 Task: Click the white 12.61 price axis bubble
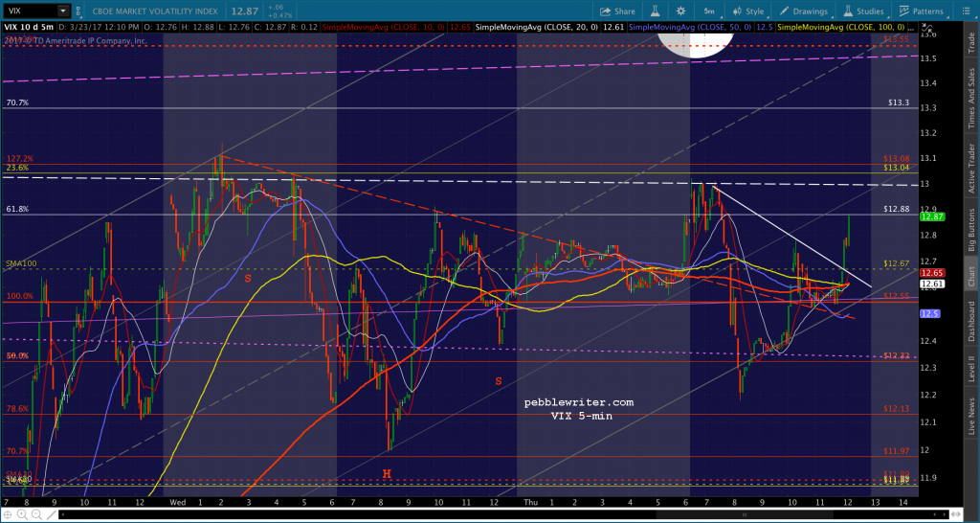pyautogui.click(x=931, y=284)
